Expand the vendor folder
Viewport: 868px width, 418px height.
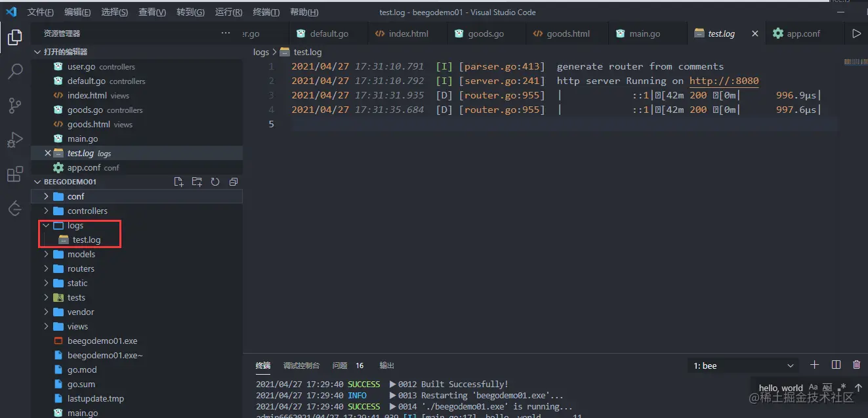click(x=46, y=312)
